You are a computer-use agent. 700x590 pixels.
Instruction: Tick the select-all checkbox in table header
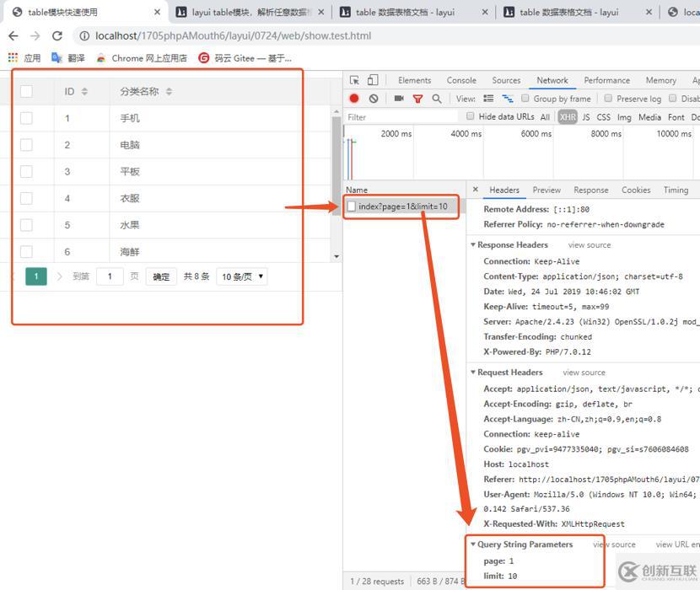tap(26, 92)
